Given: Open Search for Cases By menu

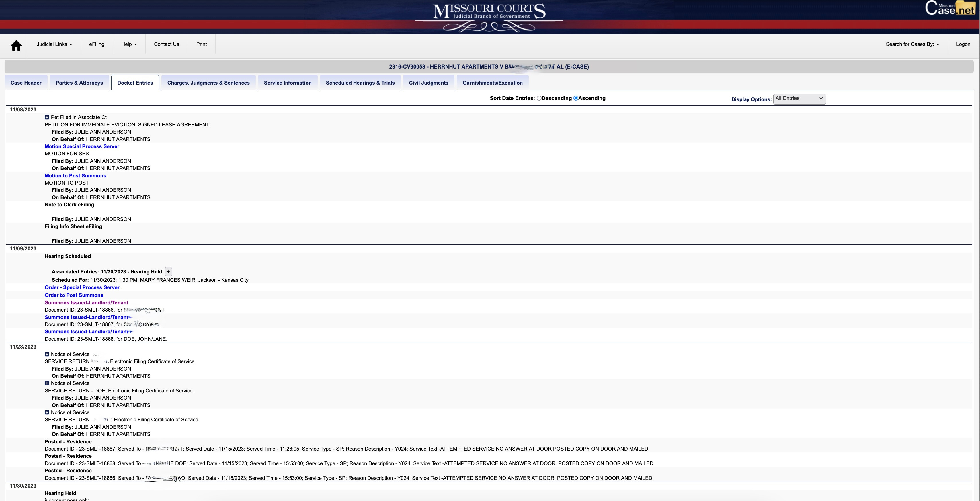Looking at the screenshot, I should point(912,44).
